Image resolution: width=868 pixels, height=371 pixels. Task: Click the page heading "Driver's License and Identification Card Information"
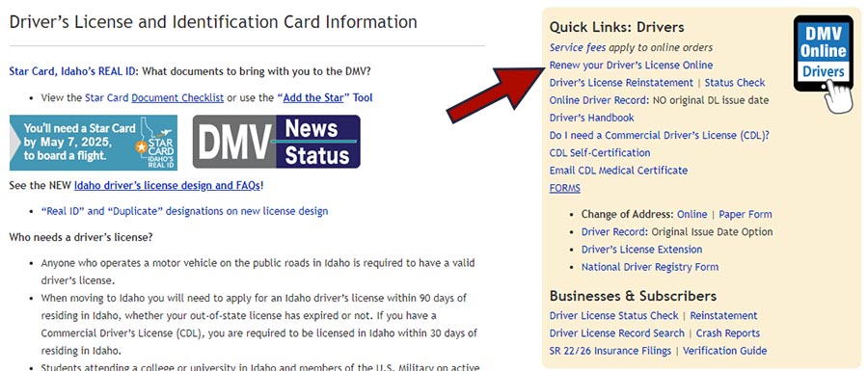coord(213,22)
